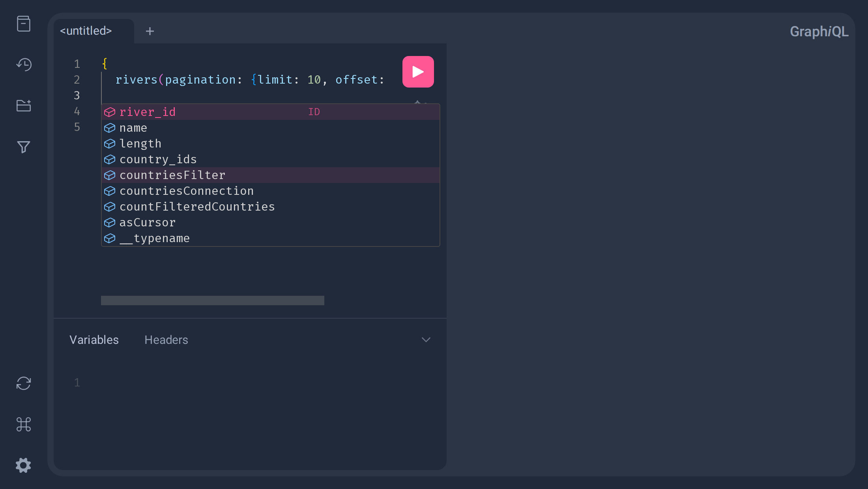Choose name autocomplete suggestion
The image size is (868, 489).
[271, 128]
